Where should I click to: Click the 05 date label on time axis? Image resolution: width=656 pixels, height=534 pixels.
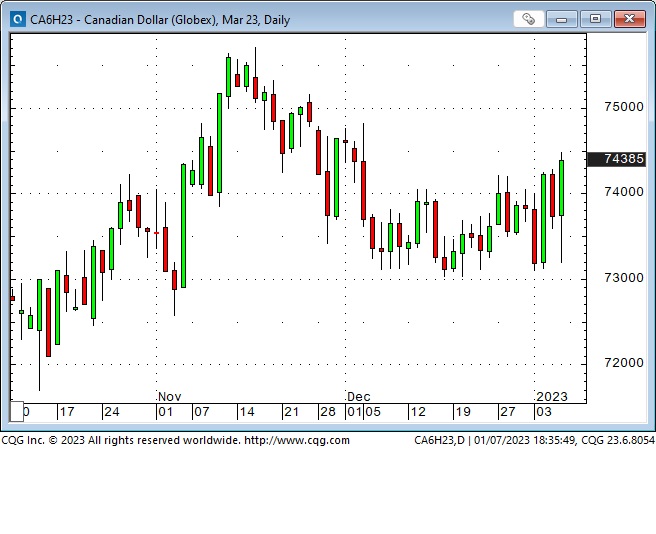coord(373,412)
